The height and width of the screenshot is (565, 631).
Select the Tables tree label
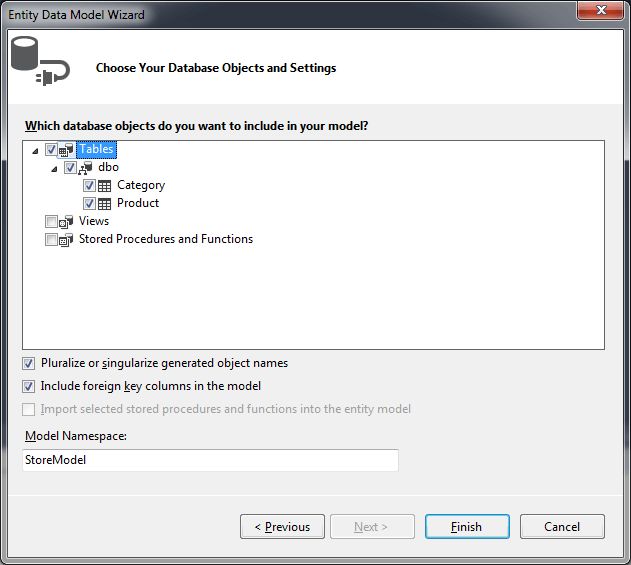click(x=96, y=149)
